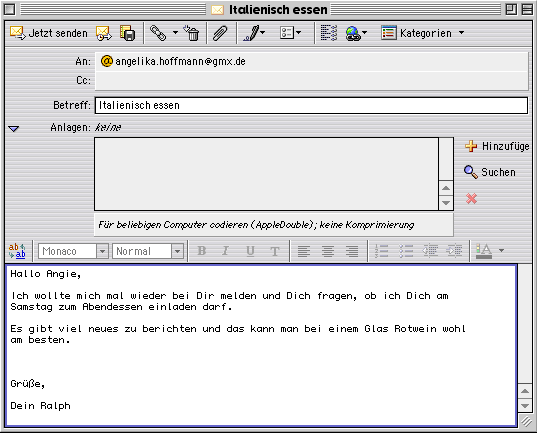The height and width of the screenshot is (433, 537).
Task: Toggle Italic formatting button
Action: pos(225,251)
